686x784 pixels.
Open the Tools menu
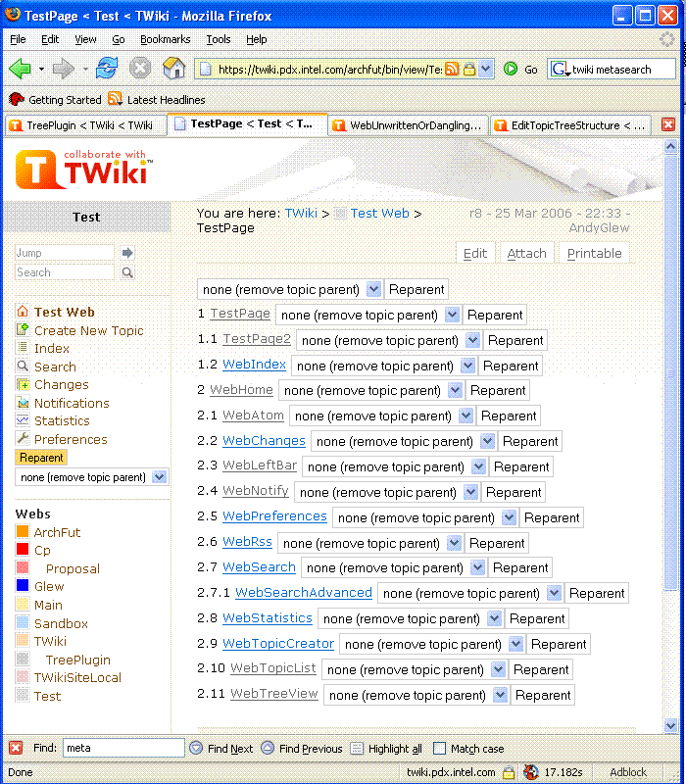(x=219, y=39)
